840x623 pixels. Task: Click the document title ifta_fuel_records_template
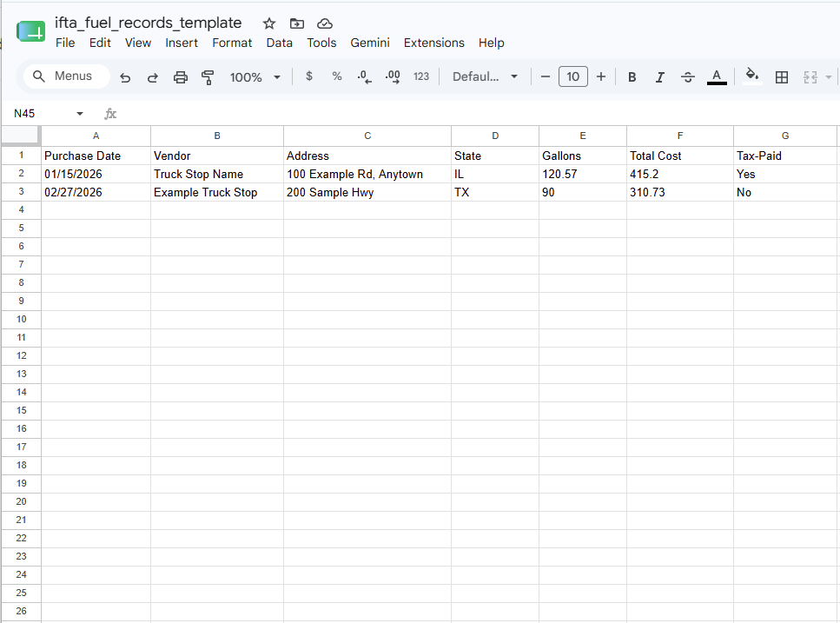(149, 23)
